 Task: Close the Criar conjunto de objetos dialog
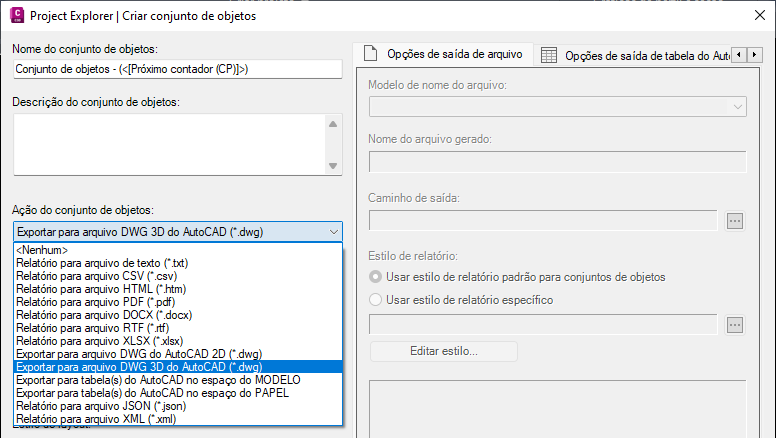[760, 15]
